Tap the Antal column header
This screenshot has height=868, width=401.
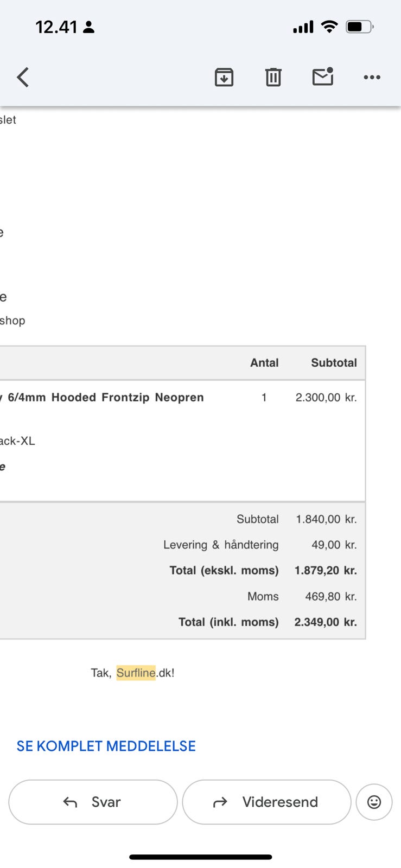click(x=264, y=363)
